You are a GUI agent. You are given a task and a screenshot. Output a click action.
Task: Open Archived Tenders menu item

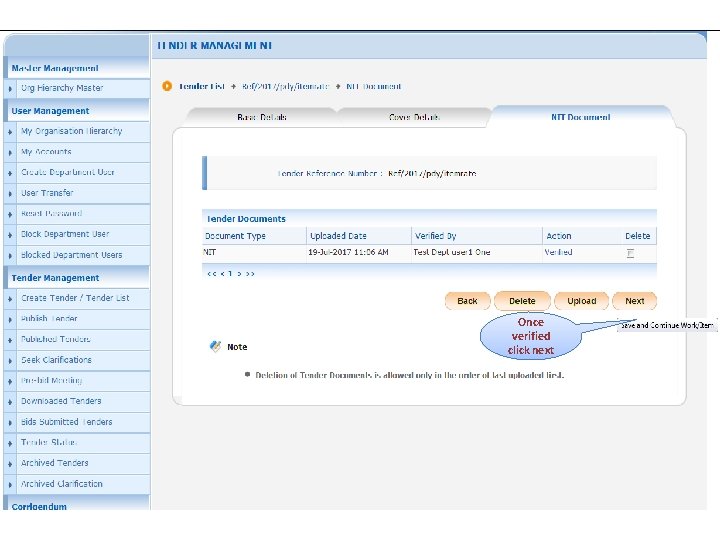pos(55,463)
